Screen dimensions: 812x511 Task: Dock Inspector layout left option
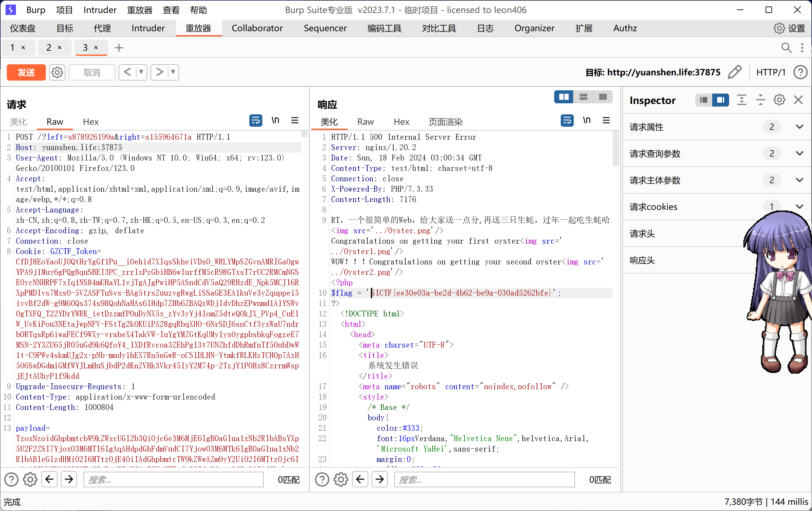tap(704, 100)
